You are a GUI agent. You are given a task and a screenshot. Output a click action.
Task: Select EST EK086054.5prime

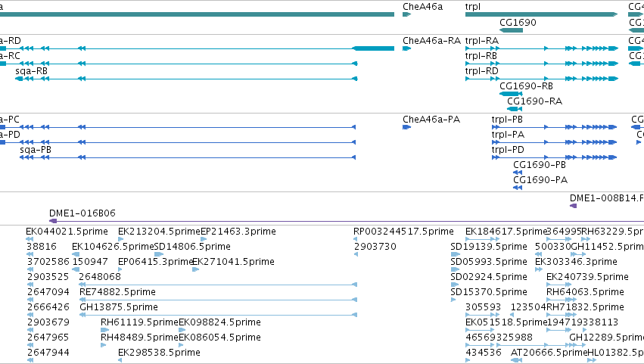pyautogui.click(x=219, y=338)
